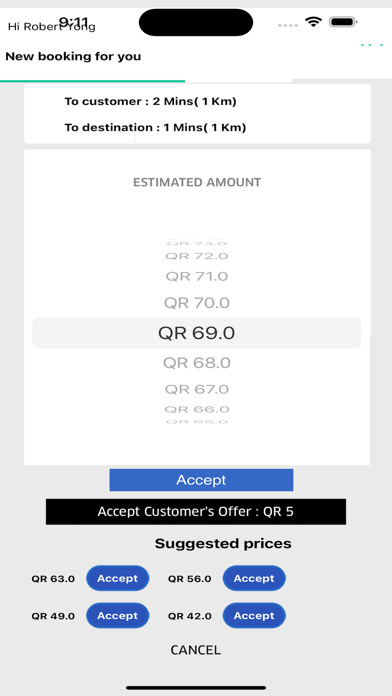Accept Customer's Offer of QR 5
Viewport: 392px width, 696px height.
[196, 512]
